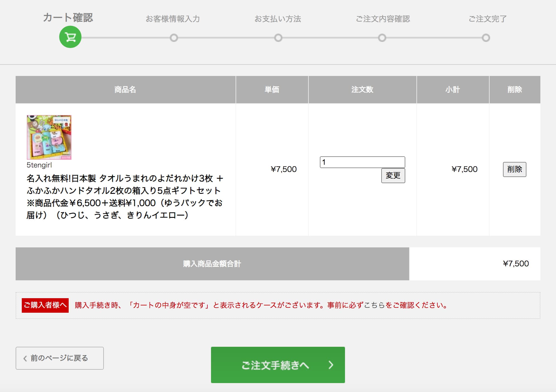The width and height of the screenshot is (556, 392).
Task: Proceed with ご注文手続きへ button
Action: [277, 365]
